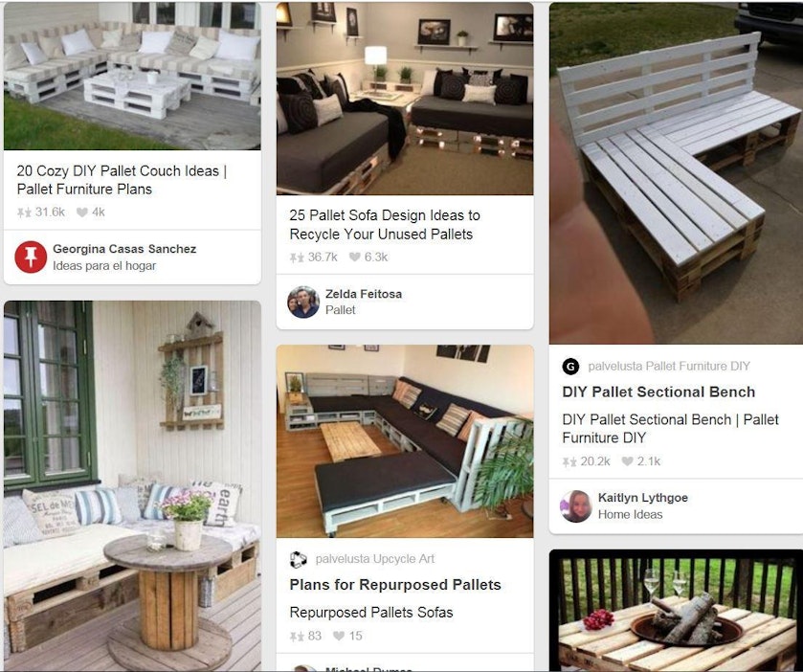
Task: Click the heart icon showing 15 likes
Action: 339,637
